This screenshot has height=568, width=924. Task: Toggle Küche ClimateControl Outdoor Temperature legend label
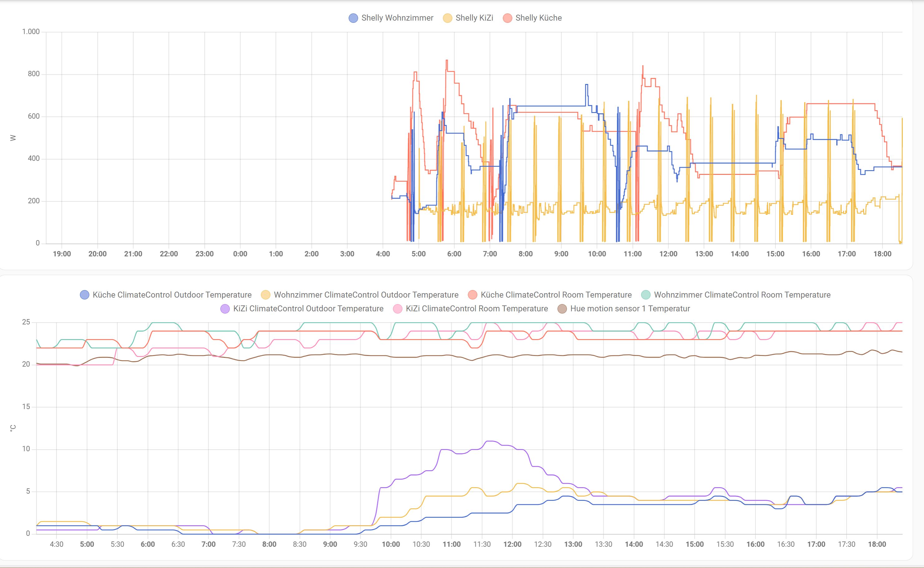[x=172, y=295]
